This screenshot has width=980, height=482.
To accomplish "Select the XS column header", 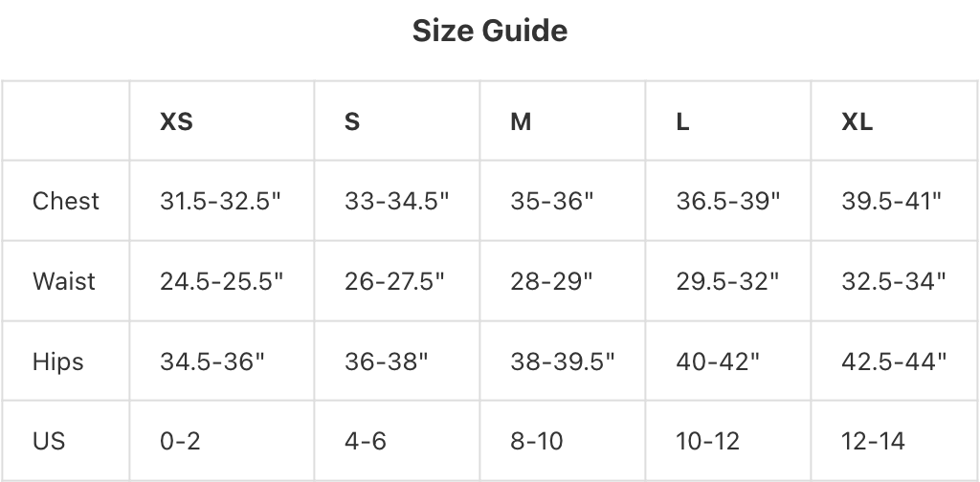I will click(x=176, y=121).
